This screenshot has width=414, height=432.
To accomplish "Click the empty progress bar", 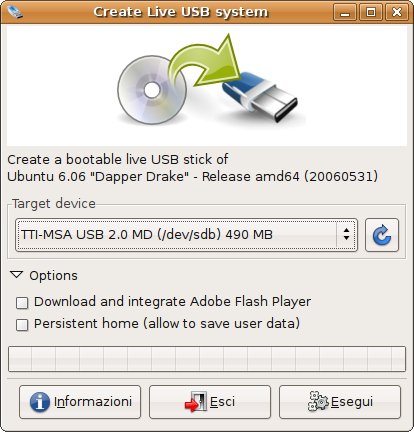I will tap(207, 359).
